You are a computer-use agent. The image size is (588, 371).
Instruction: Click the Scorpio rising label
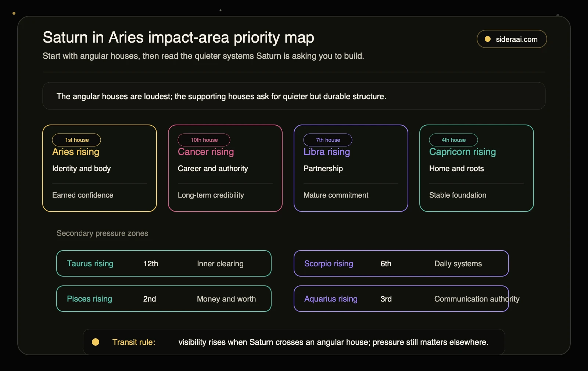pos(329,264)
